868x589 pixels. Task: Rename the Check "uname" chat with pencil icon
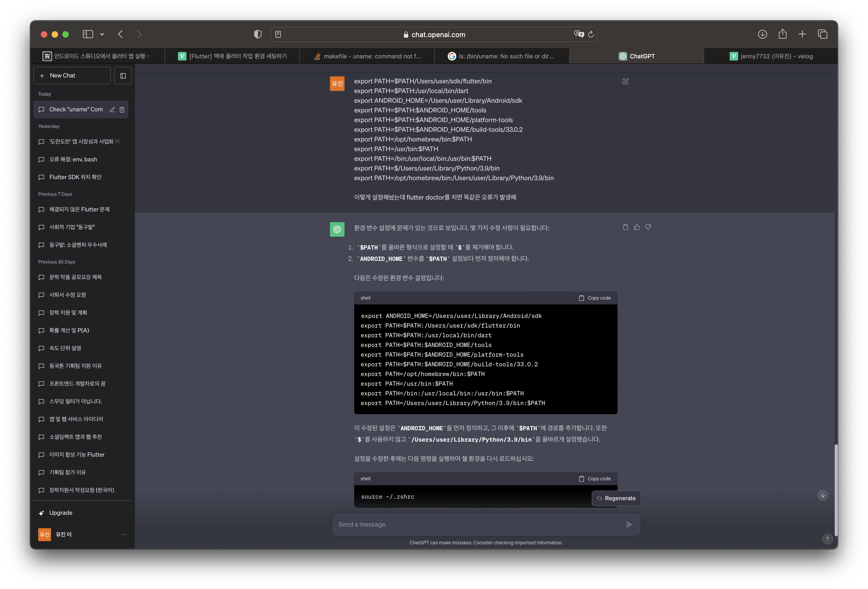(x=112, y=109)
